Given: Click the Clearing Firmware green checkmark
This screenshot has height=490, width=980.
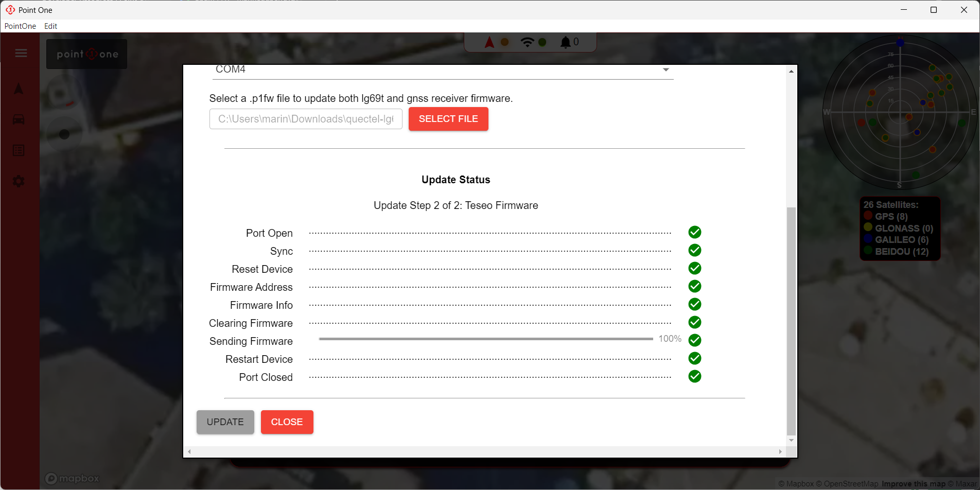Looking at the screenshot, I should tap(695, 322).
